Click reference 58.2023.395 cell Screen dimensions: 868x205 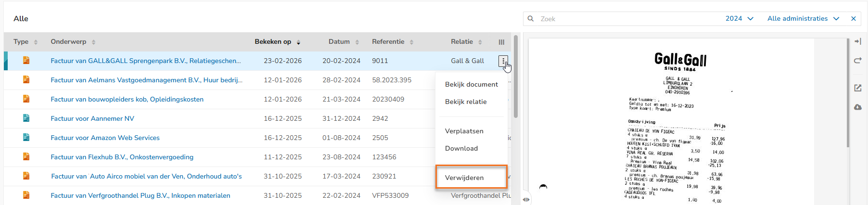pyautogui.click(x=392, y=80)
